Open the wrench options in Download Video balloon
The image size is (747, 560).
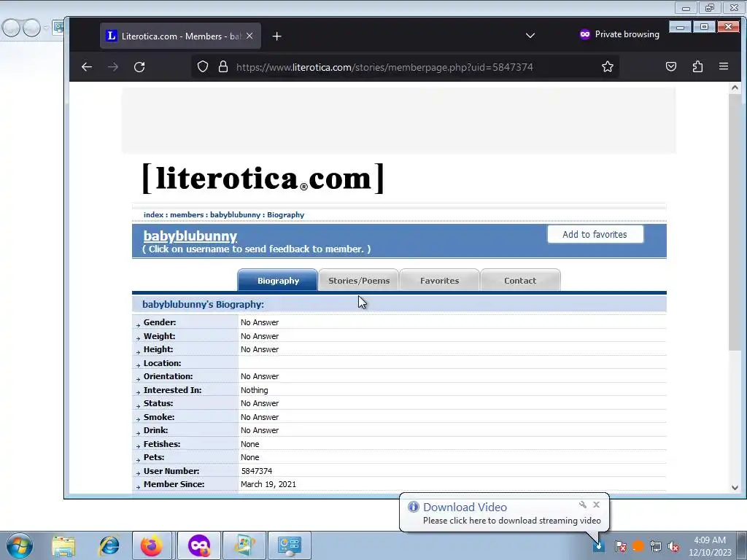click(583, 505)
